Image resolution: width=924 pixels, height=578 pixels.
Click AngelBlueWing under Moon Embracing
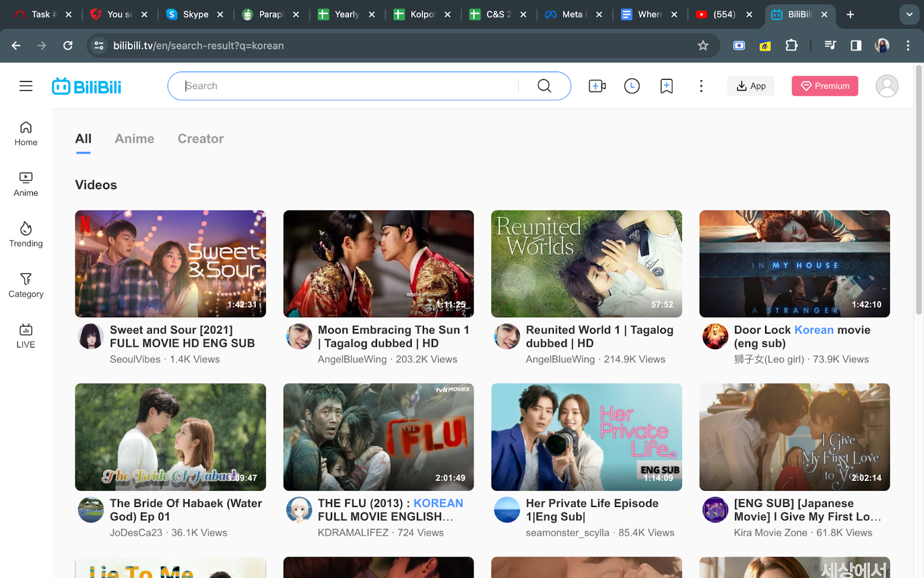pyautogui.click(x=352, y=360)
